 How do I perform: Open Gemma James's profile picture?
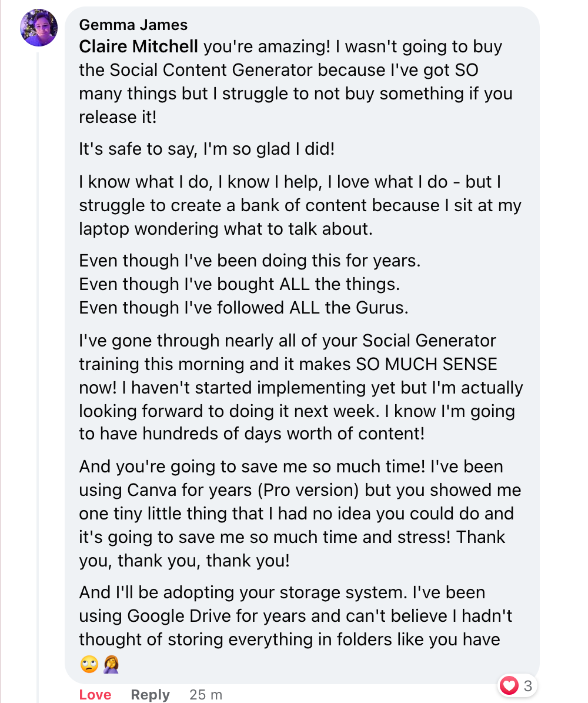[39, 27]
